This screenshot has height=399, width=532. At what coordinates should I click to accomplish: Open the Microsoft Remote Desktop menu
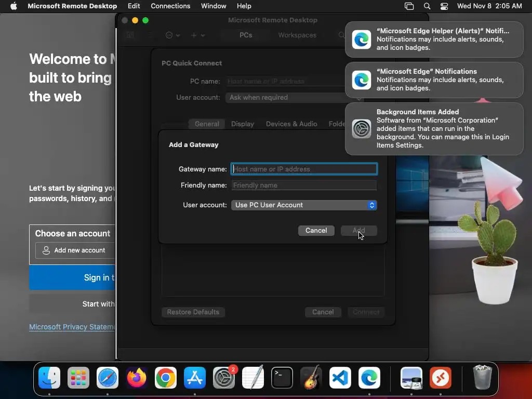pos(72,6)
